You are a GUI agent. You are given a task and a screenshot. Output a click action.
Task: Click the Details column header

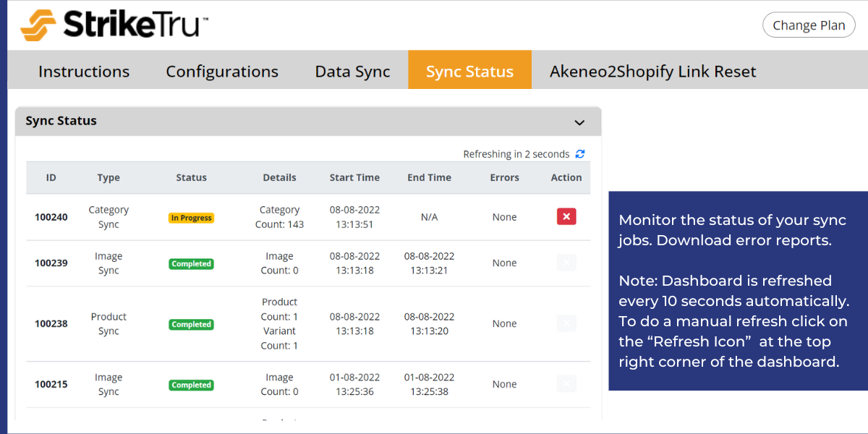coord(280,177)
